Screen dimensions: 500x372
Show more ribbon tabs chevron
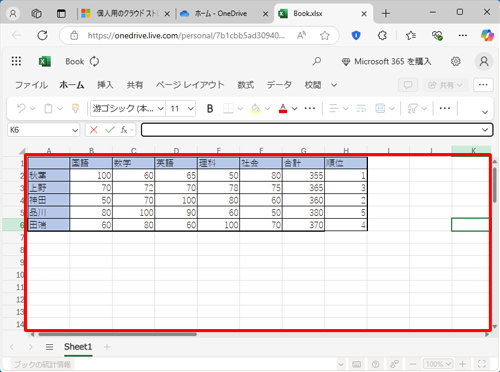[x=334, y=85]
